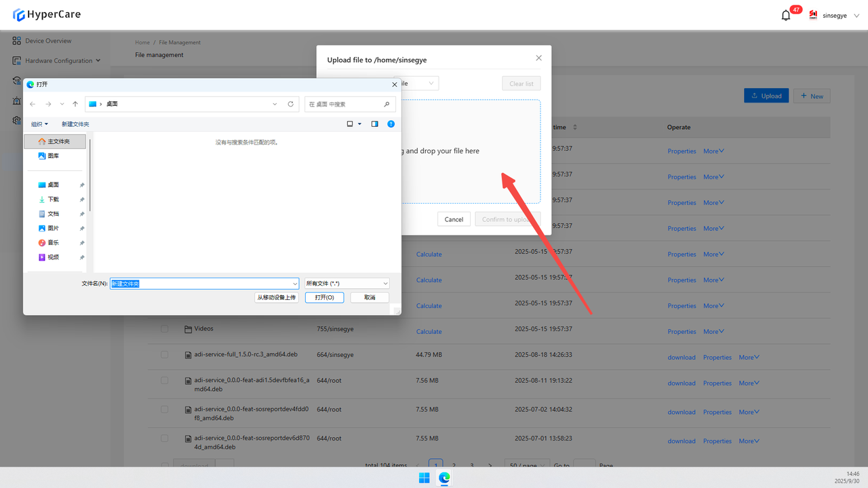Click the help question mark icon
The width and height of the screenshot is (868, 488).
tap(391, 124)
